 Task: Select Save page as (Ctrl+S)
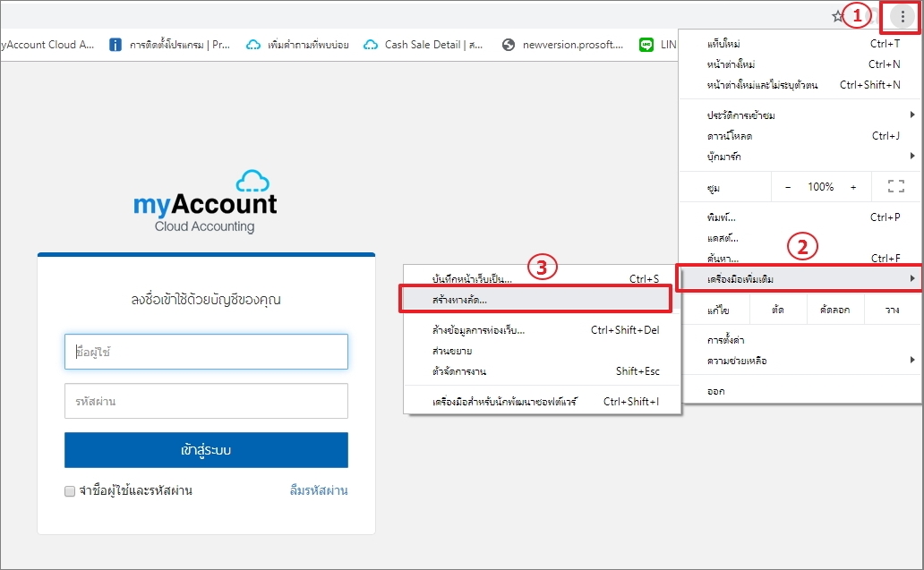pos(543,279)
